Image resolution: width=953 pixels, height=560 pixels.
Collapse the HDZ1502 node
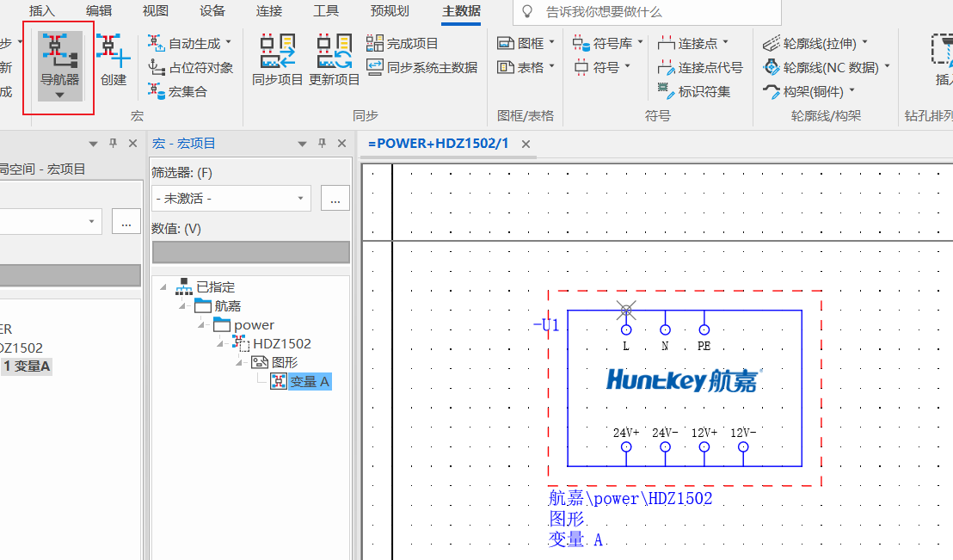(221, 343)
